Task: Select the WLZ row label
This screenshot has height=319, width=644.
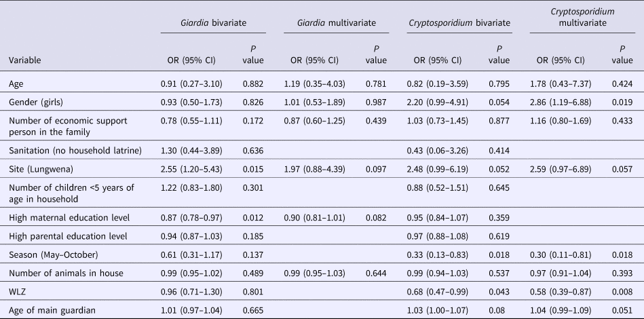Action: click(18, 291)
